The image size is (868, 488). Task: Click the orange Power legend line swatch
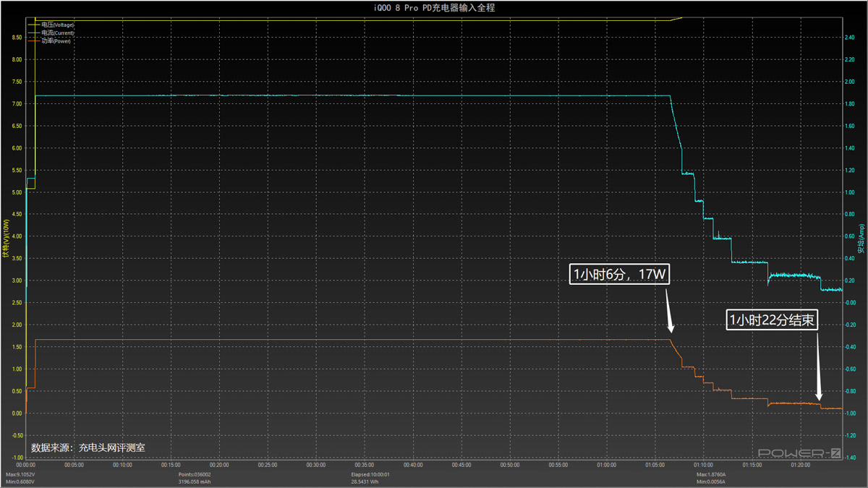point(33,41)
